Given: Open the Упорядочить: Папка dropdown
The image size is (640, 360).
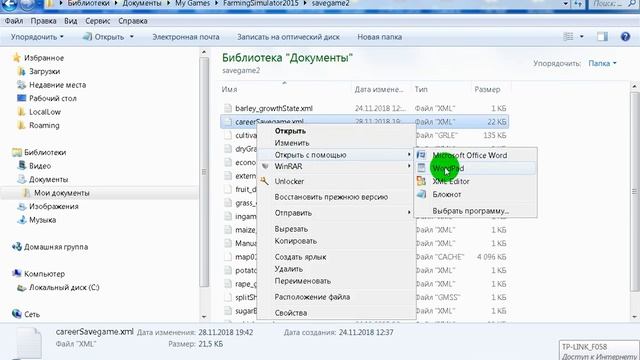Looking at the screenshot, I should click(x=602, y=63).
